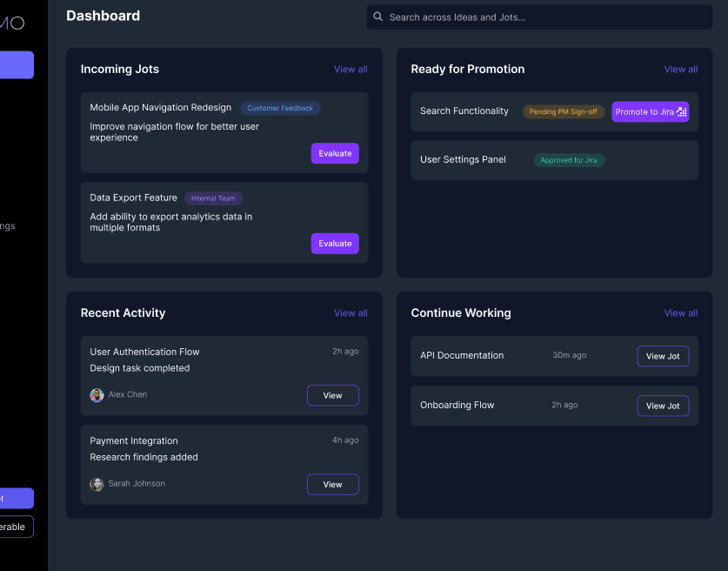The image size is (728, 571).
Task: Click Alex Chen's avatar
Action: (x=97, y=395)
